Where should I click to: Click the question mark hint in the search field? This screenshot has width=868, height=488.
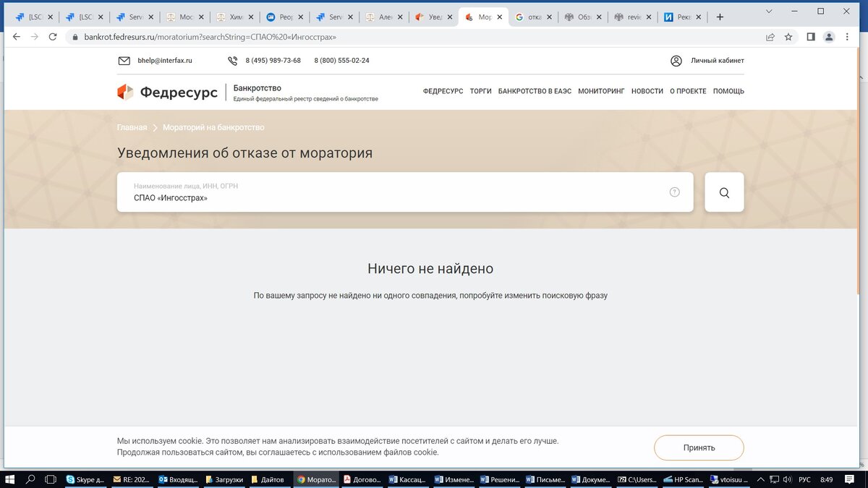[674, 191]
